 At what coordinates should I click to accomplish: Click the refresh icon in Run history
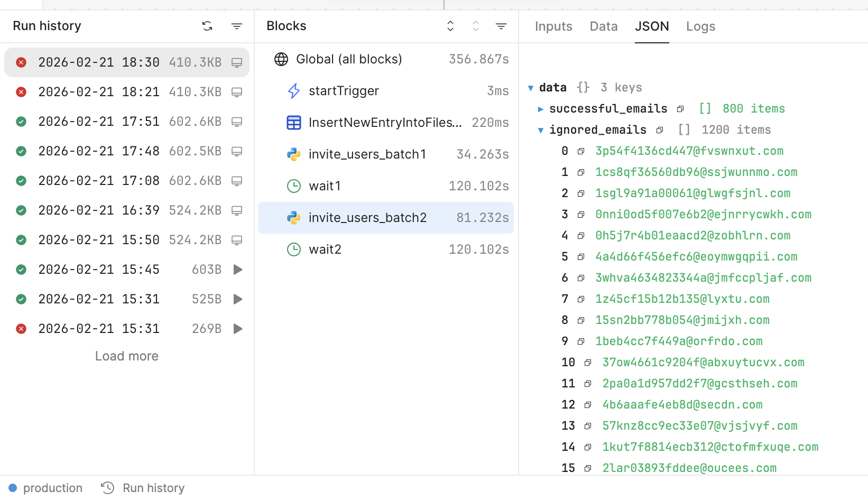(207, 26)
